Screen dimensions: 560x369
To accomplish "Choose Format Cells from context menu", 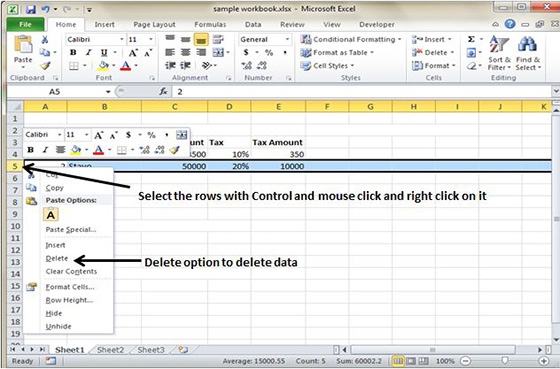I will tap(70, 287).
